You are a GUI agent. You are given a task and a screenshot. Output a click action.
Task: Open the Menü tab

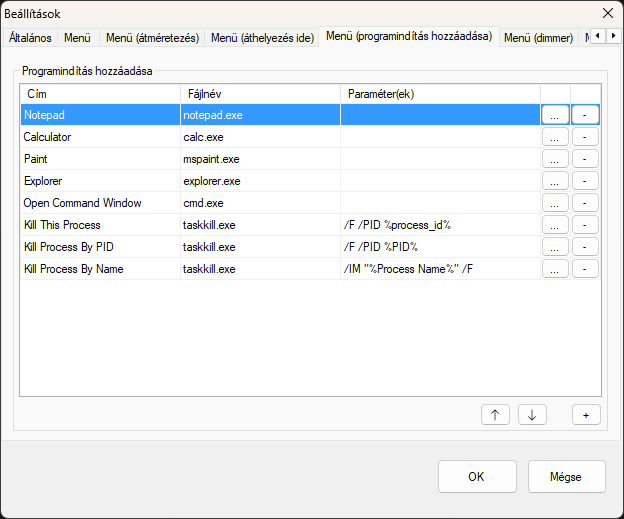tap(78, 38)
